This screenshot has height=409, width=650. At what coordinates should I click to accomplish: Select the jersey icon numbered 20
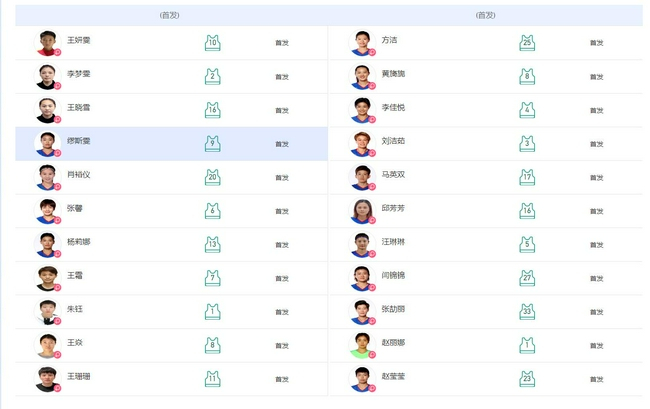[x=212, y=177]
